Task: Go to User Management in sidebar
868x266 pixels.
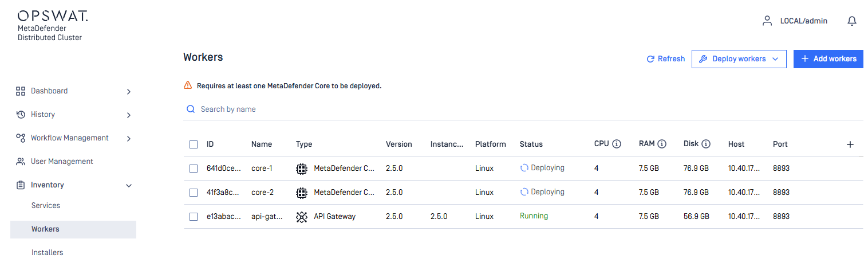Action: [62, 162]
